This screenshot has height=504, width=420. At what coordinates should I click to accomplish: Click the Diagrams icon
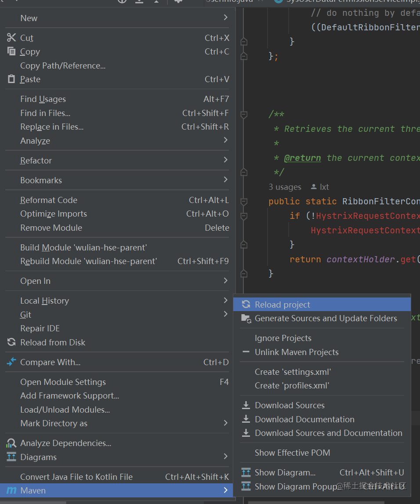click(11, 457)
